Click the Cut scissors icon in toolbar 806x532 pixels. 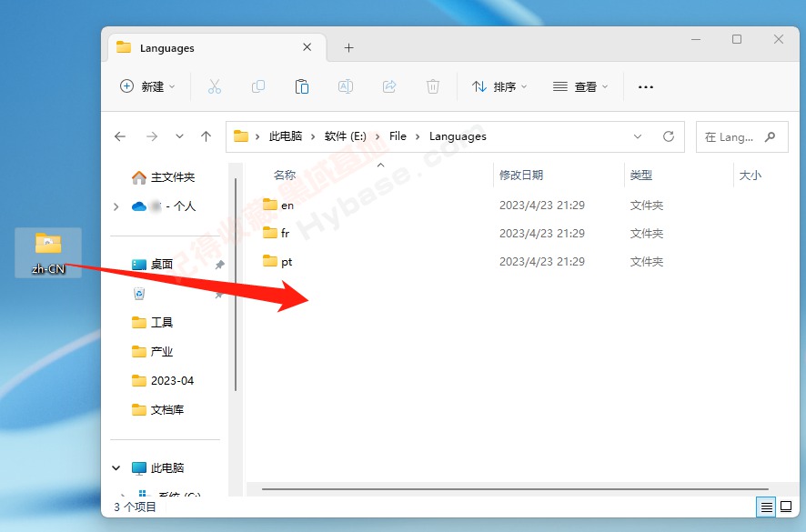(x=215, y=87)
